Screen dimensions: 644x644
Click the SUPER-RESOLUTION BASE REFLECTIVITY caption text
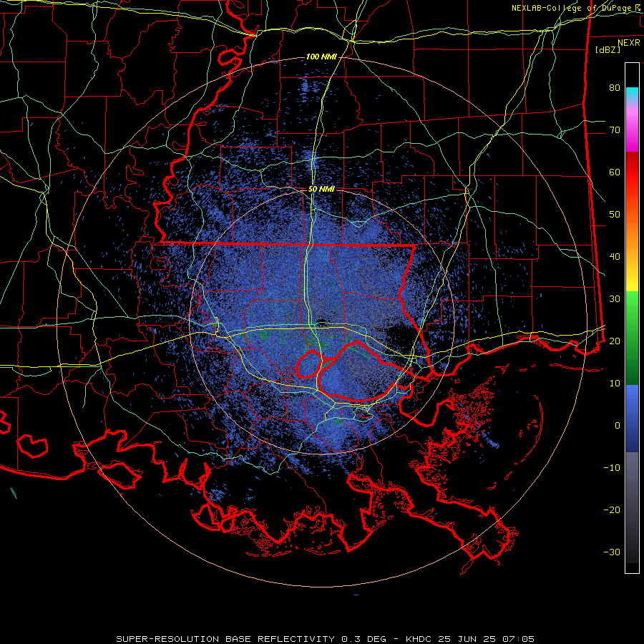[227, 639]
